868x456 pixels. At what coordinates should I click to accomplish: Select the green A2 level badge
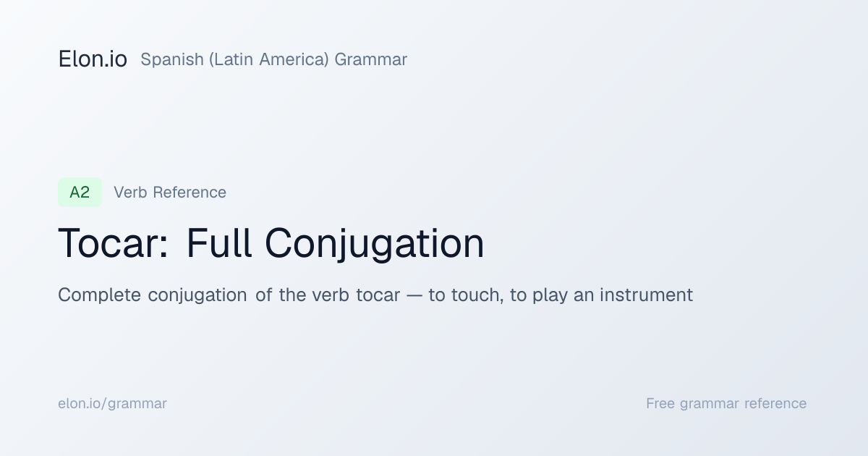80,193
